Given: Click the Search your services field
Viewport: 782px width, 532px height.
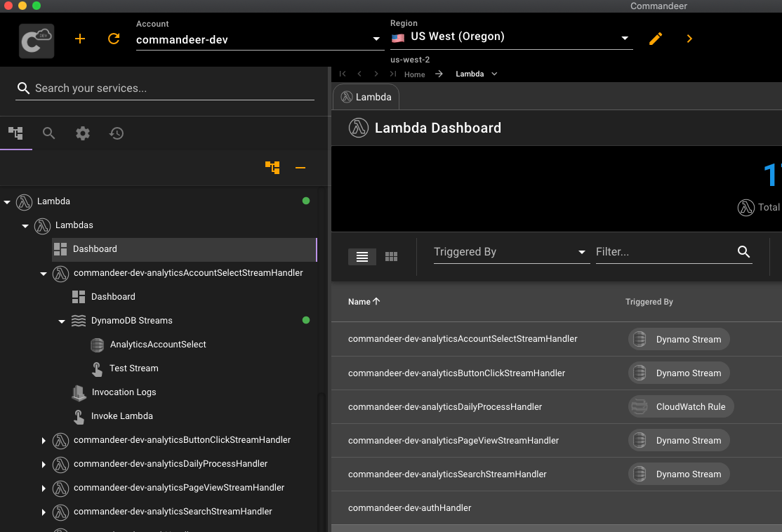Looking at the screenshot, I should [x=165, y=88].
